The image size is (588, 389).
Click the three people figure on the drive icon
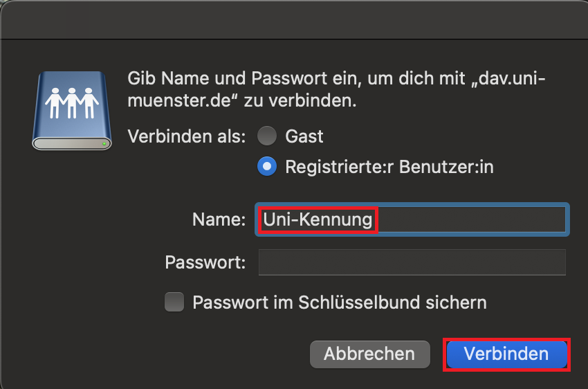[x=73, y=102]
